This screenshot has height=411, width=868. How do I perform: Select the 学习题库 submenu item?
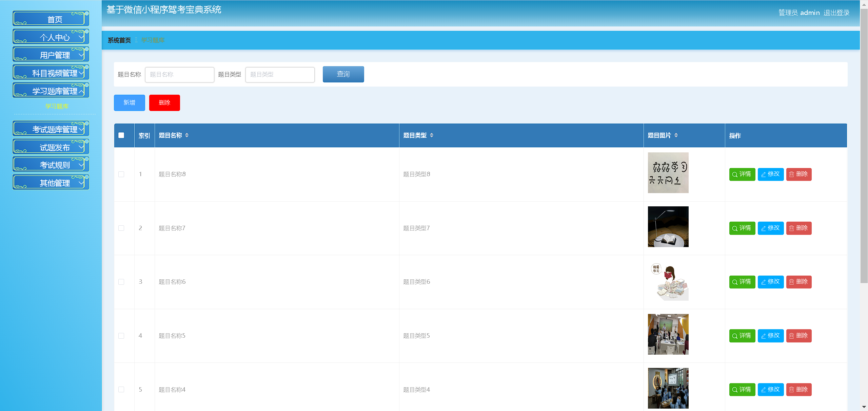[x=57, y=107]
